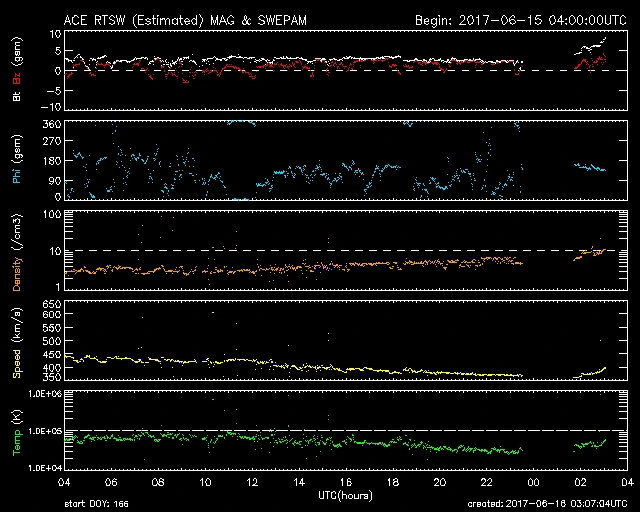The image size is (640, 512).
Task: Click the green Temp (K) axis label
Action: [16, 432]
